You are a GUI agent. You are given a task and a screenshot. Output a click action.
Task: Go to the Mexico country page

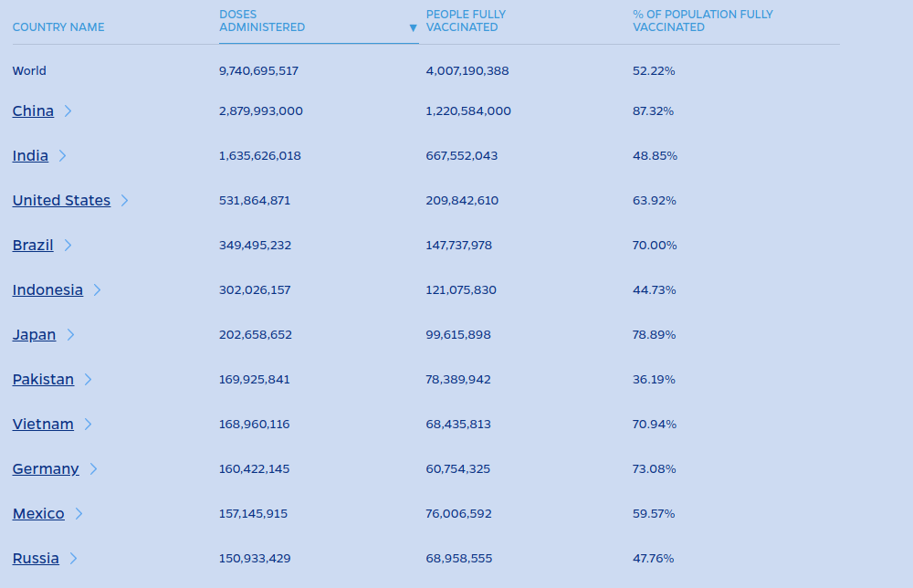pyautogui.click(x=38, y=514)
